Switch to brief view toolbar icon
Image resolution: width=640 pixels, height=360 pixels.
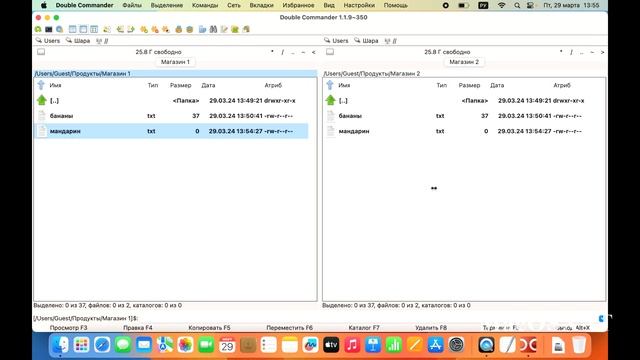coord(73,29)
